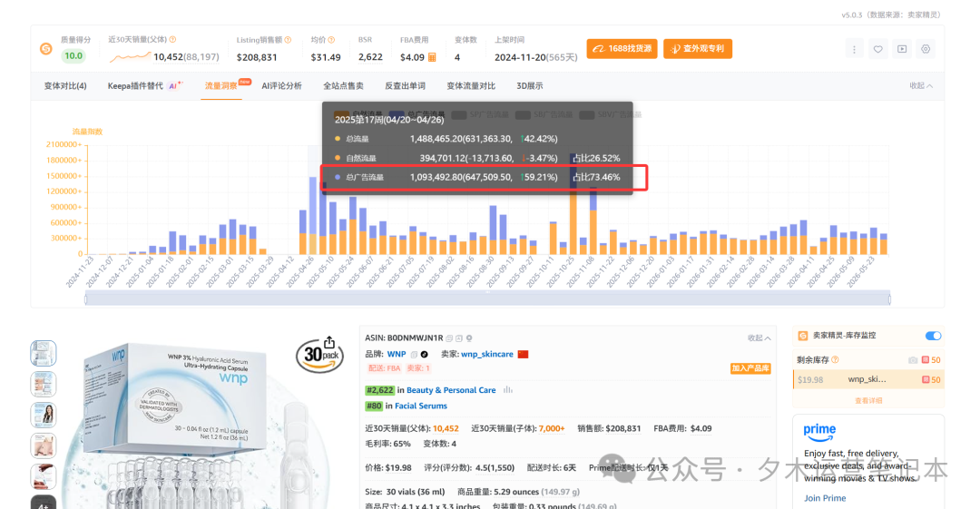Image resolution: width=980 pixels, height=509 pixels.
Task: Switch to the 变体对比(4) tab
Action: pyautogui.click(x=65, y=85)
